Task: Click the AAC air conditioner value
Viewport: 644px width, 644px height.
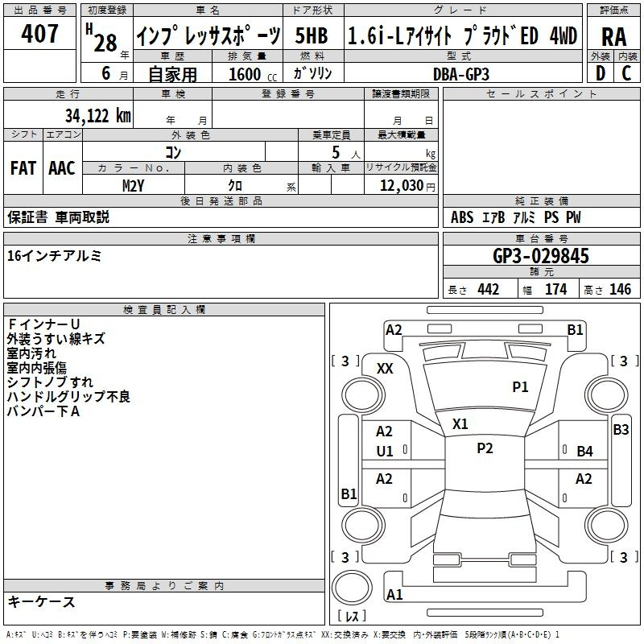Action: click(x=62, y=168)
